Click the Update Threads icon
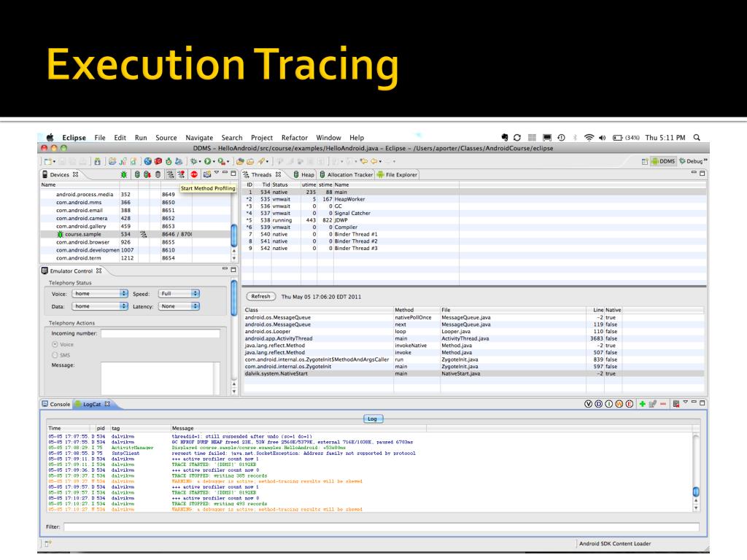This screenshot has height=560, width=747. (x=170, y=175)
